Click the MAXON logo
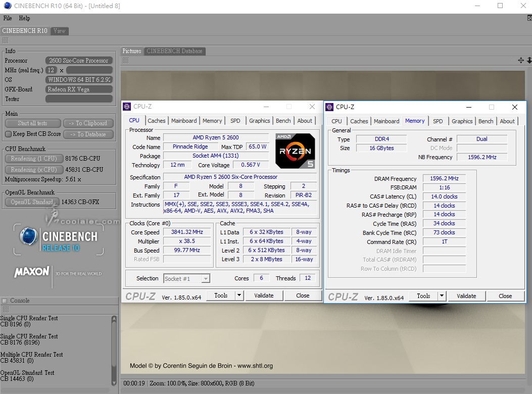The image size is (532, 394). (x=32, y=272)
